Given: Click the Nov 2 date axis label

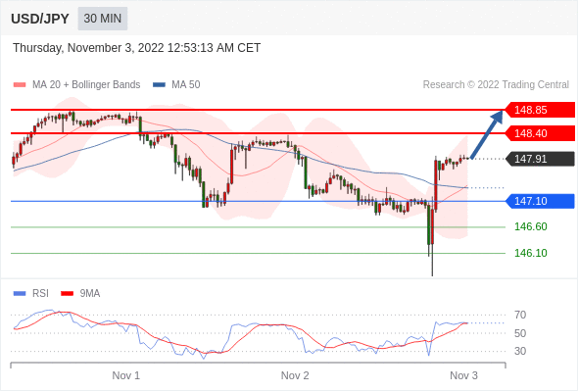Looking at the screenshot, I should 295,375.
